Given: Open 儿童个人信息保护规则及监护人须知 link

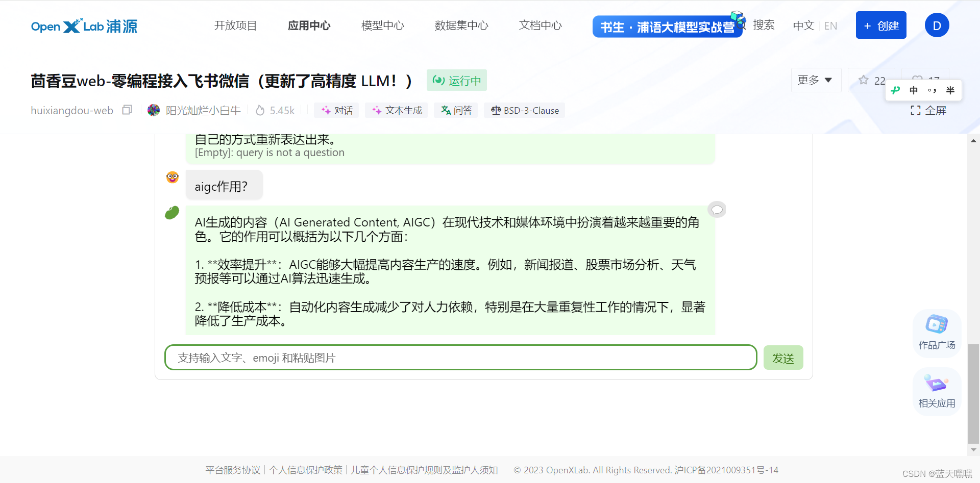Looking at the screenshot, I should [x=424, y=470].
